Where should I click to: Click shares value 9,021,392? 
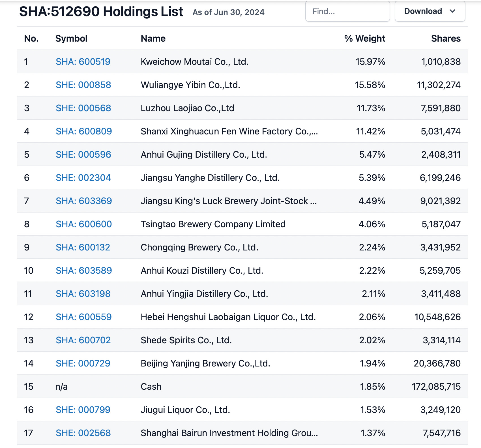440,201
